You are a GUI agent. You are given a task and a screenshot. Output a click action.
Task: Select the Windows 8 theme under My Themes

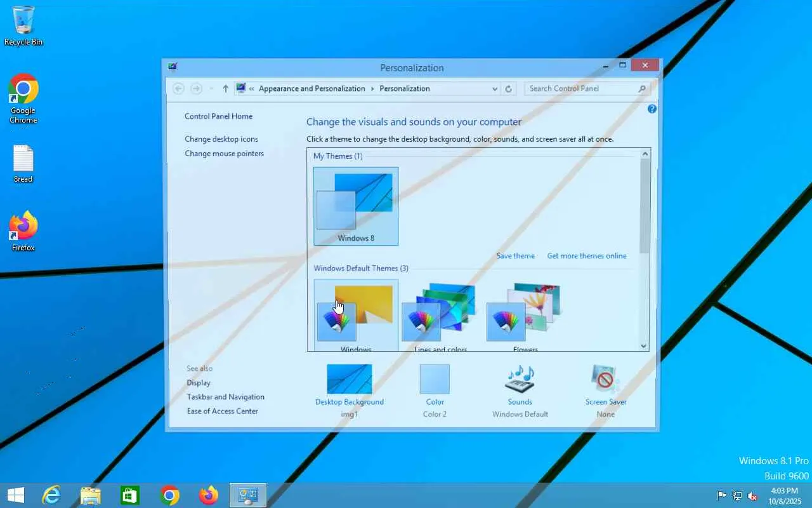point(356,206)
